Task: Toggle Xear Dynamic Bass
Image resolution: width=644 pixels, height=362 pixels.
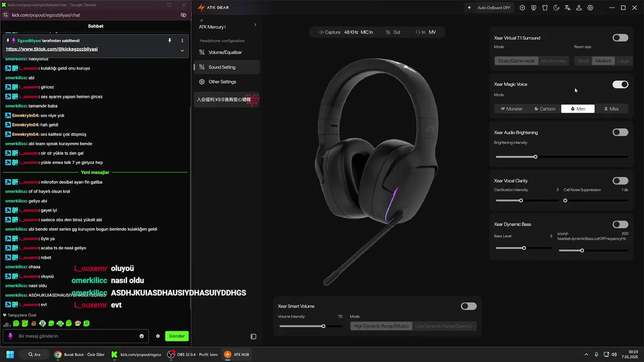Action: tap(620, 224)
